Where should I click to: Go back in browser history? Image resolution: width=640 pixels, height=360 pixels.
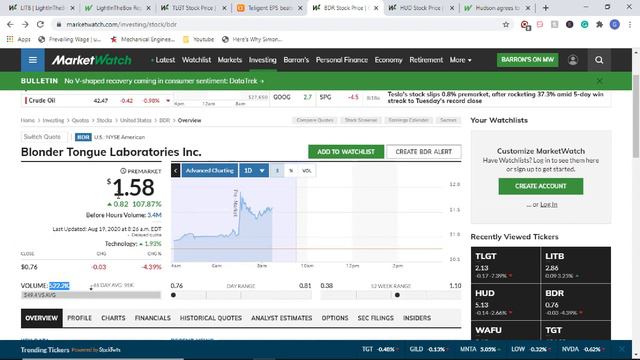click(10, 24)
